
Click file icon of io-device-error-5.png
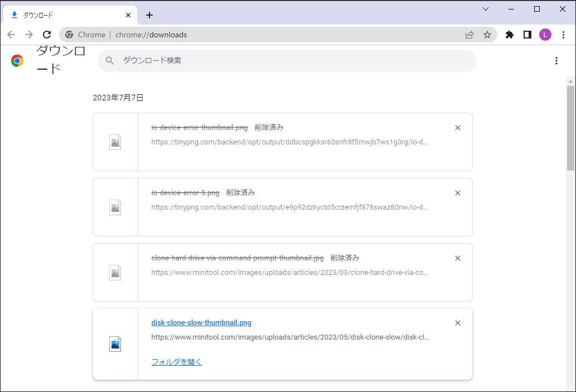pyautogui.click(x=115, y=207)
